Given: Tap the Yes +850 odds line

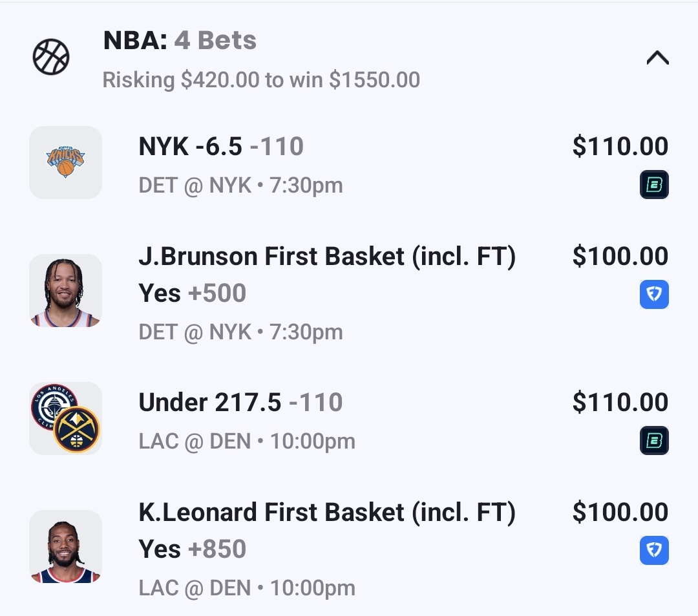Looking at the screenshot, I should 193,549.
